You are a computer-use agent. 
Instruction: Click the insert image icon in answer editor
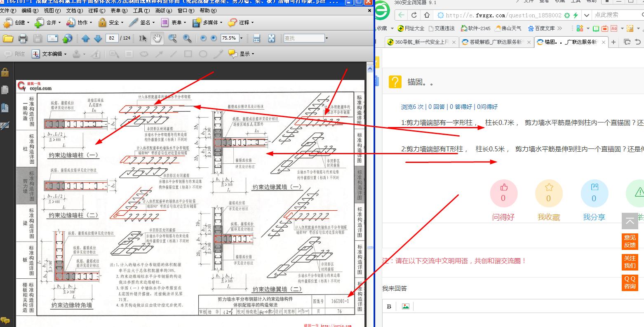click(x=406, y=306)
